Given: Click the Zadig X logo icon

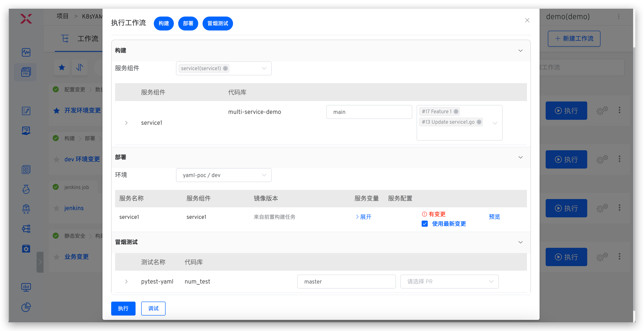Looking at the screenshot, I should coord(26,19).
